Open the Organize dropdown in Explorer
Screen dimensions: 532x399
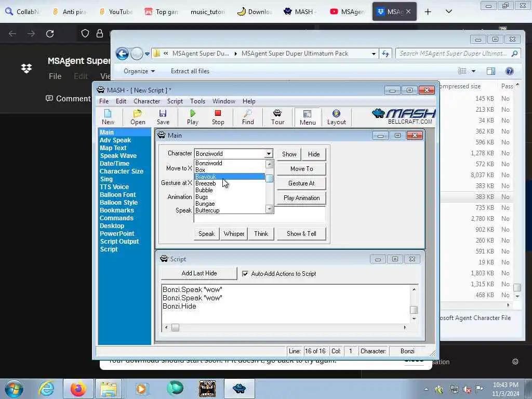[139, 71]
